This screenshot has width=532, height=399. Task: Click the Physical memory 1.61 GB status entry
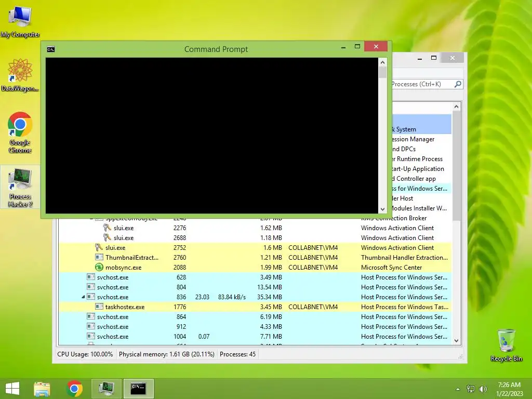coord(167,354)
